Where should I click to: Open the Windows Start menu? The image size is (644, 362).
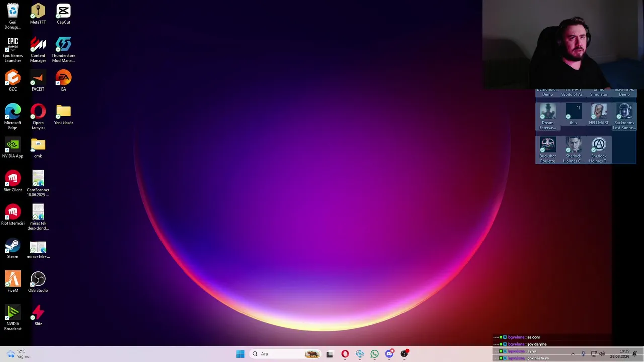(240, 354)
